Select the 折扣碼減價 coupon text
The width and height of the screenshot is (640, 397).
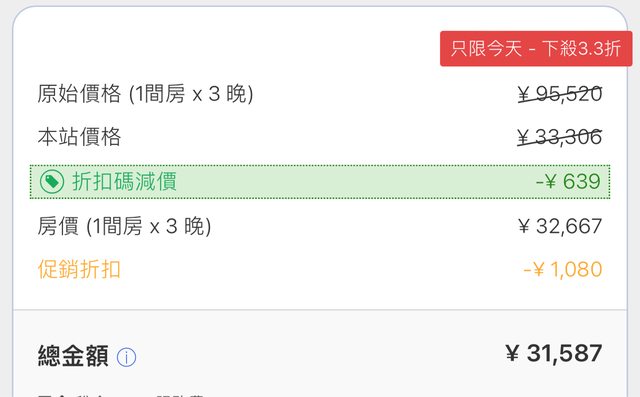(x=124, y=182)
